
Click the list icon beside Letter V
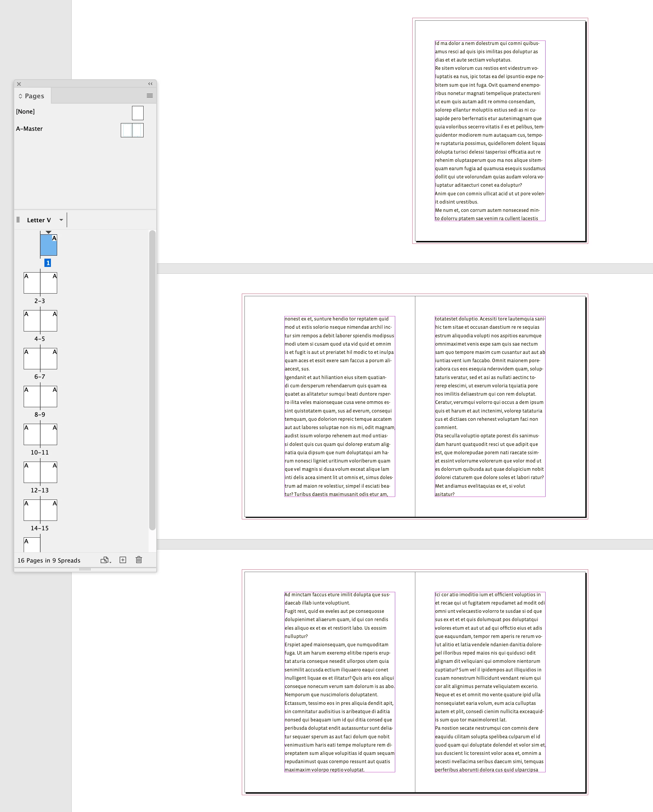tap(18, 220)
